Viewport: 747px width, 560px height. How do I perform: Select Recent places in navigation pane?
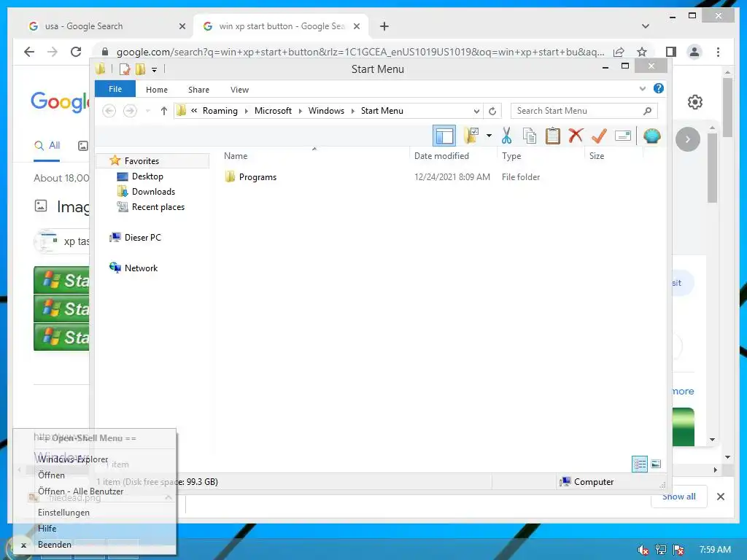pyautogui.click(x=158, y=206)
